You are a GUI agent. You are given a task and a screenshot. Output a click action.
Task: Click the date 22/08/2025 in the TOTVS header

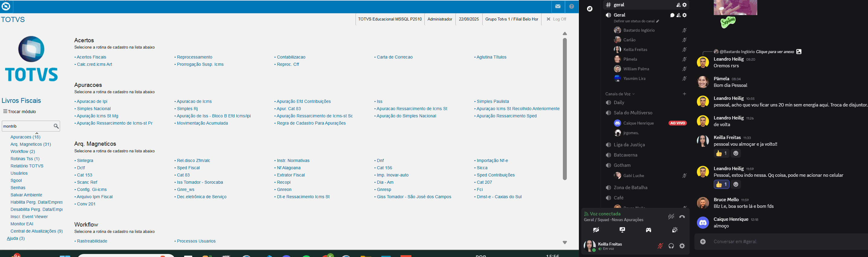[x=469, y=19]
